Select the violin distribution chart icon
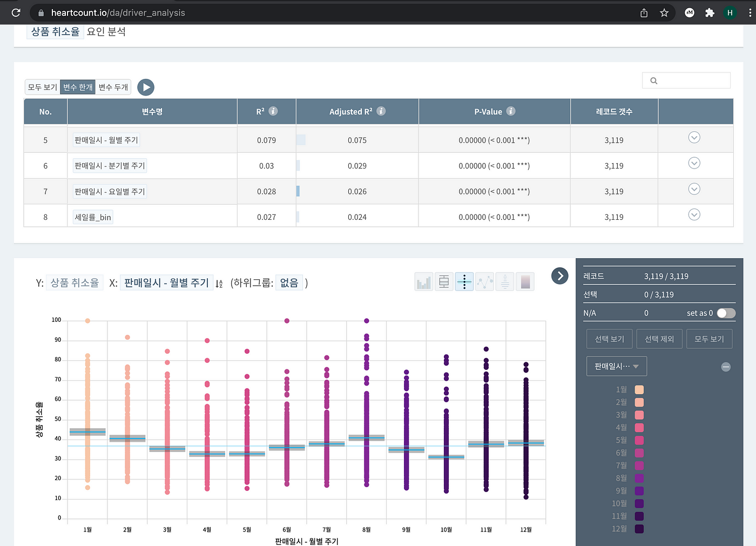Screen dimensions: 756x546 (x=505, y=282)
